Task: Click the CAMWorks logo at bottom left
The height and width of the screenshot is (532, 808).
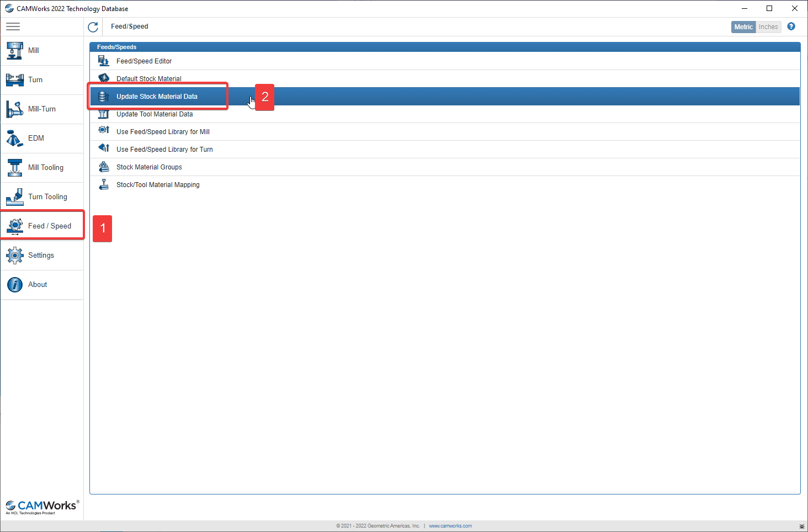Action: 42,507
